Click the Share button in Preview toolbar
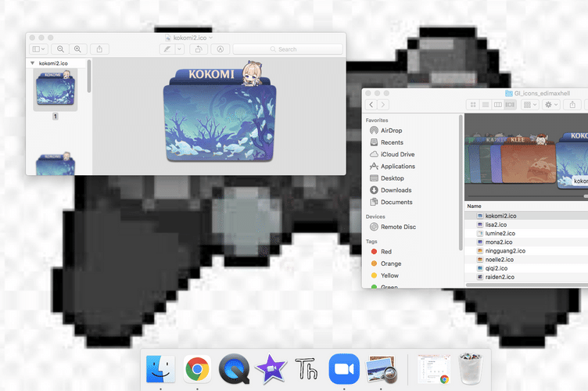Image resolution: width=588 pixels, height=391 pixels. (x=100, y=48)
